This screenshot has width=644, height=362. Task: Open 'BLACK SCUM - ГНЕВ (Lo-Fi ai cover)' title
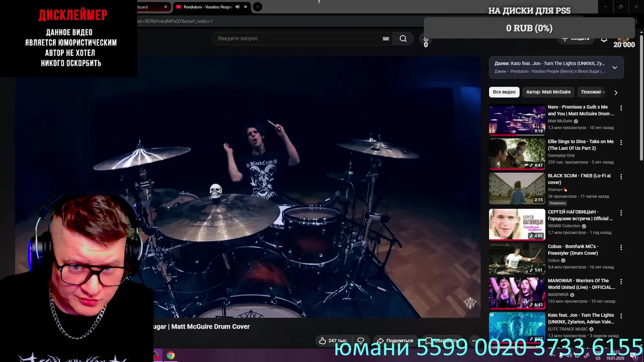coord(579,179)
